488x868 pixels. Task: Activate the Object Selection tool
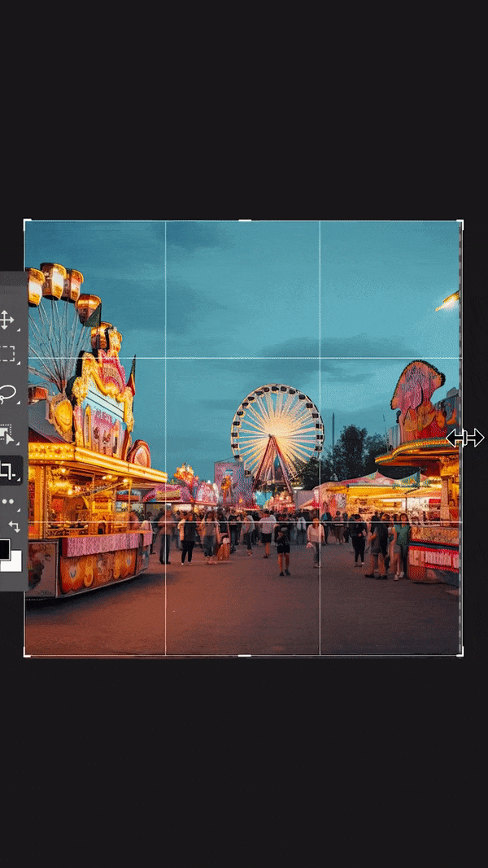(x=7, y=433)
